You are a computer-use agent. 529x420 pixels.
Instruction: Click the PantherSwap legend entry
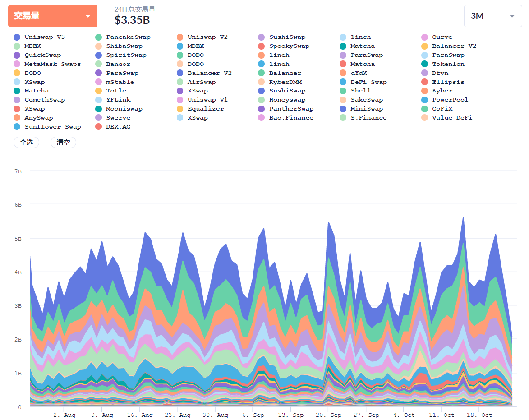point(286,109)
